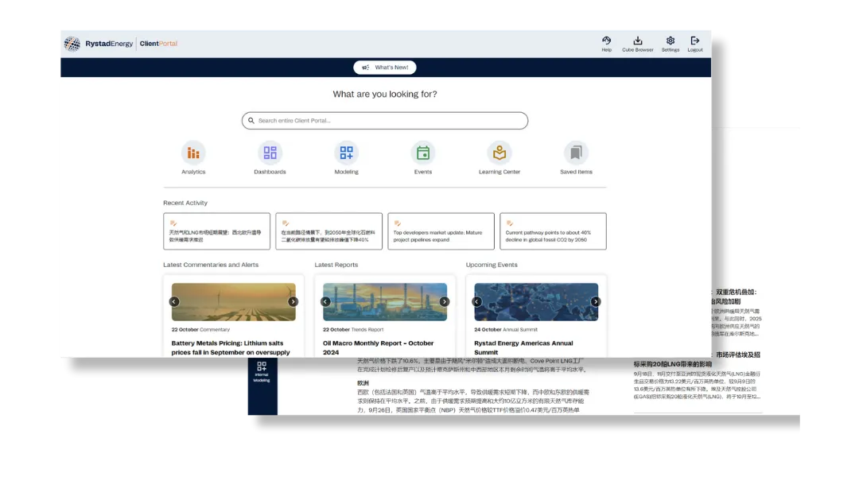Open the Modeling icon
The width and height of the screenshot is (859, 504).
pyautogui.click(x=346, y=153)
